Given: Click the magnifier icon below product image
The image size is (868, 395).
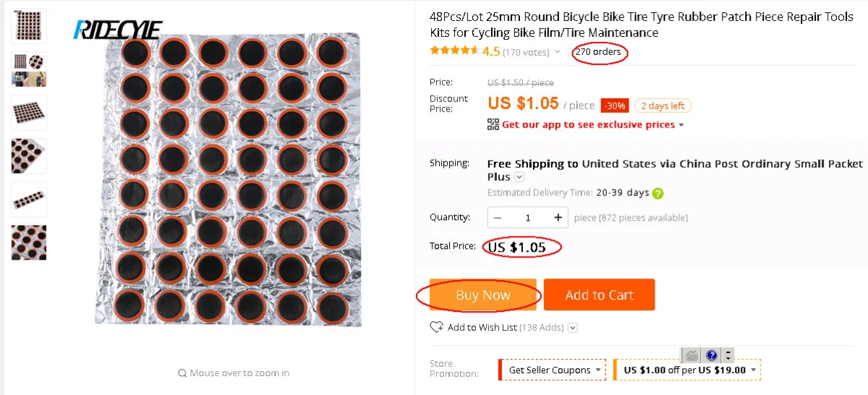Looking at the screenshot, I should (x=182, y=373).
